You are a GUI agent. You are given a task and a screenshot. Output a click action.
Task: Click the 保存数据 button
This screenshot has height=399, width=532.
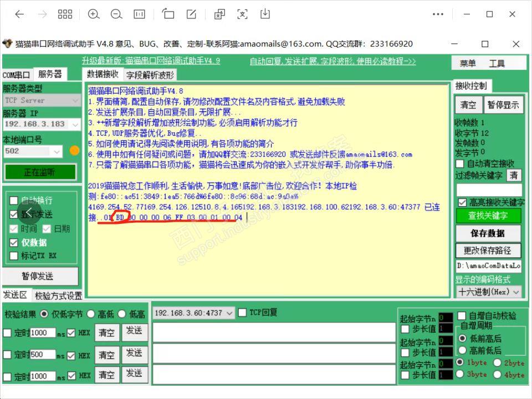(x=488, y=233)
